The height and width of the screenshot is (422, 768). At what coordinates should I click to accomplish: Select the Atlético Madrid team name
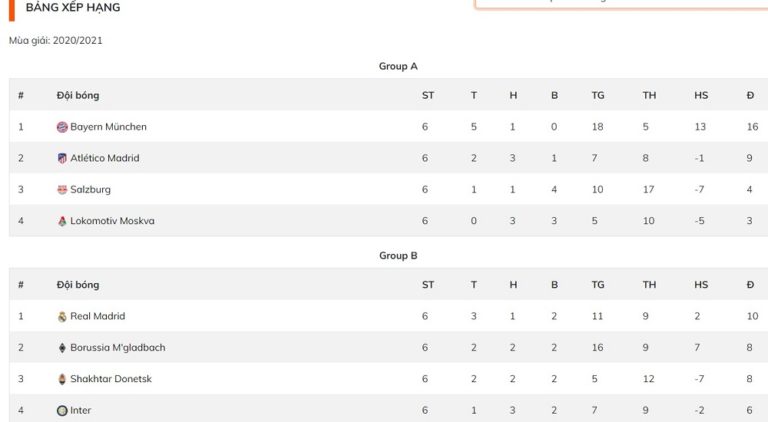pos(105,158)
